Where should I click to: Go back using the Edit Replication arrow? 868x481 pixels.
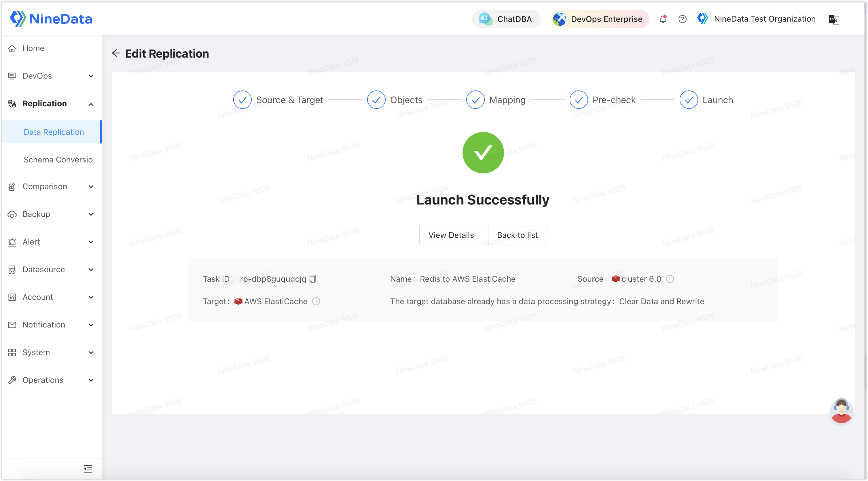pos(115,53)
